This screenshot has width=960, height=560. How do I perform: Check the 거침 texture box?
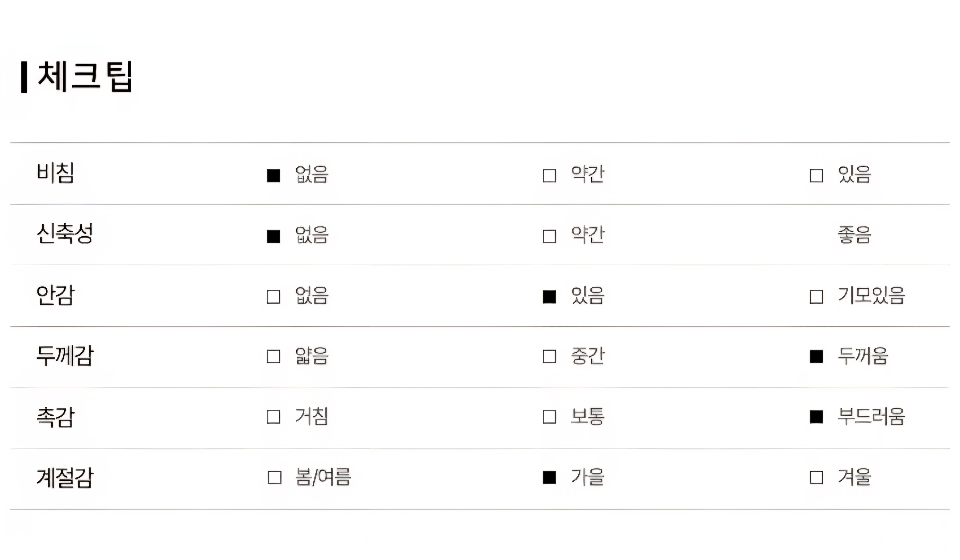274,417
